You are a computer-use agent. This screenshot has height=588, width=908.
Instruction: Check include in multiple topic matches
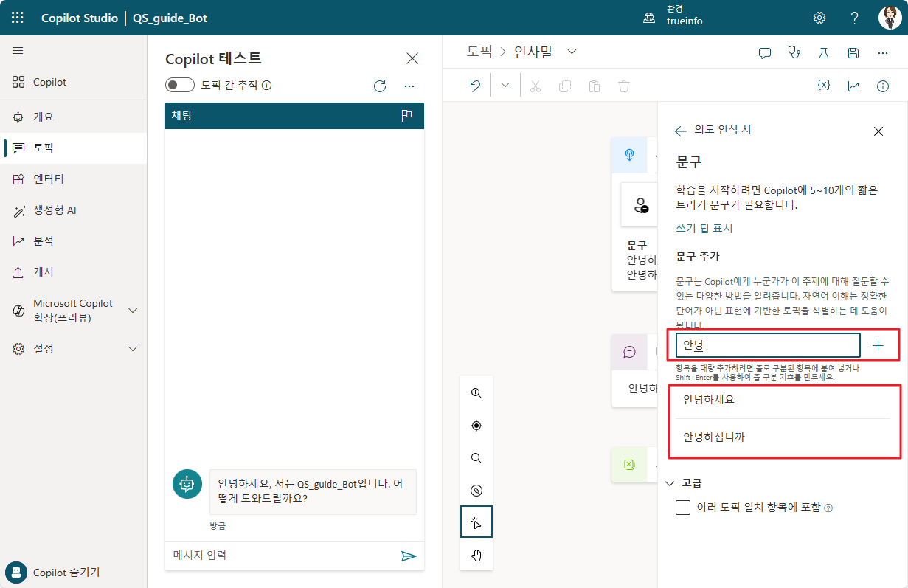(x=683, y=508)
